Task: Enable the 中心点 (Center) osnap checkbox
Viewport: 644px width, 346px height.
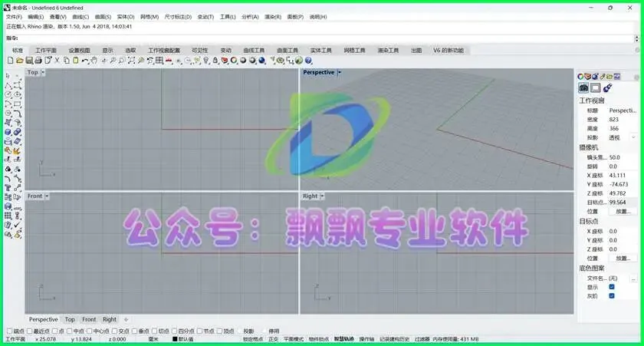Action: pos(90,331)
